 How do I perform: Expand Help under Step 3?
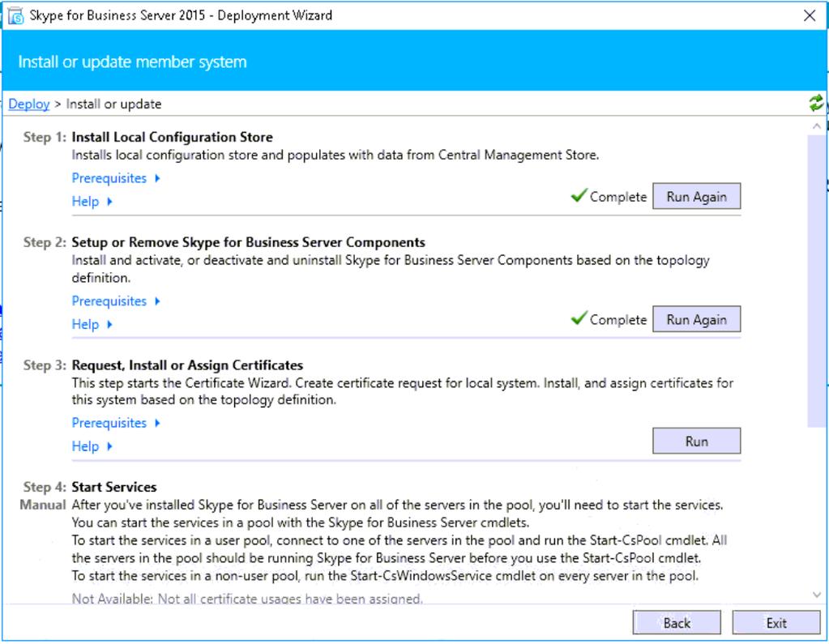(92, 446)
